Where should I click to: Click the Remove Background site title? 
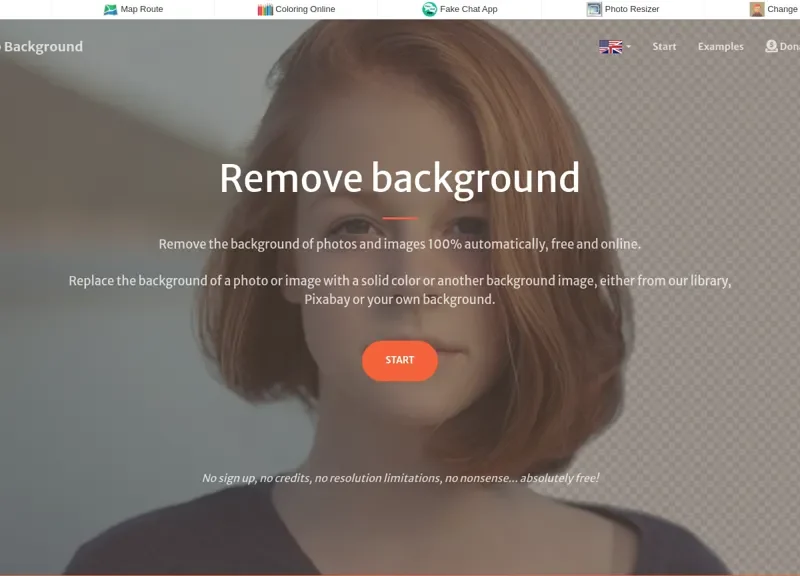(42, 46)
